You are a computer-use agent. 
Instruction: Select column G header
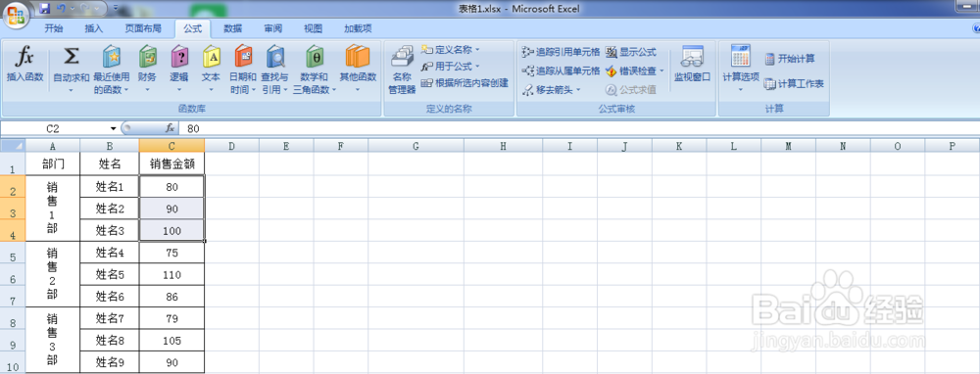416,146
